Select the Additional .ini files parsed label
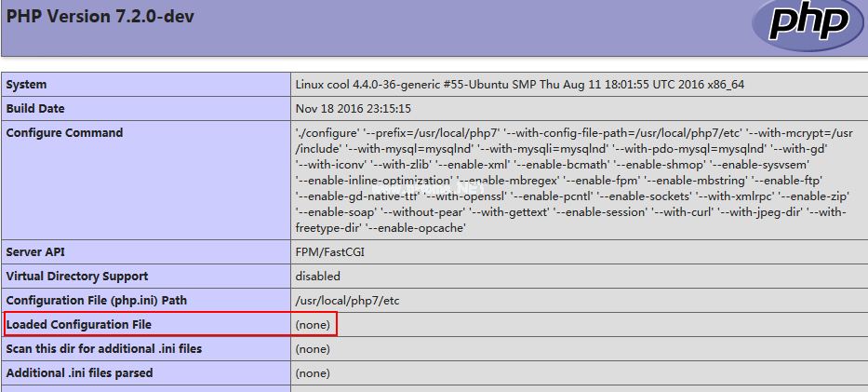The width and height of the screenshot is (868, 392). pos(80,373)
